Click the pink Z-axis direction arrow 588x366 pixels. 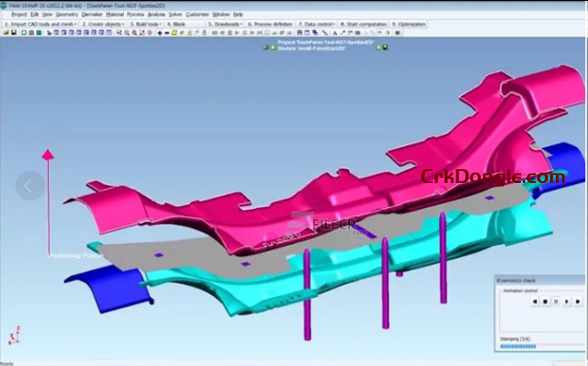point(48,154)
